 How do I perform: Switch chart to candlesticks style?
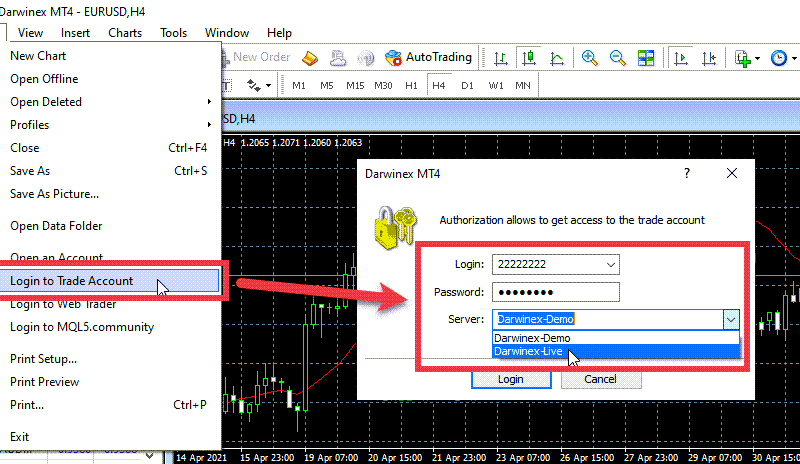tap(529, 58)
